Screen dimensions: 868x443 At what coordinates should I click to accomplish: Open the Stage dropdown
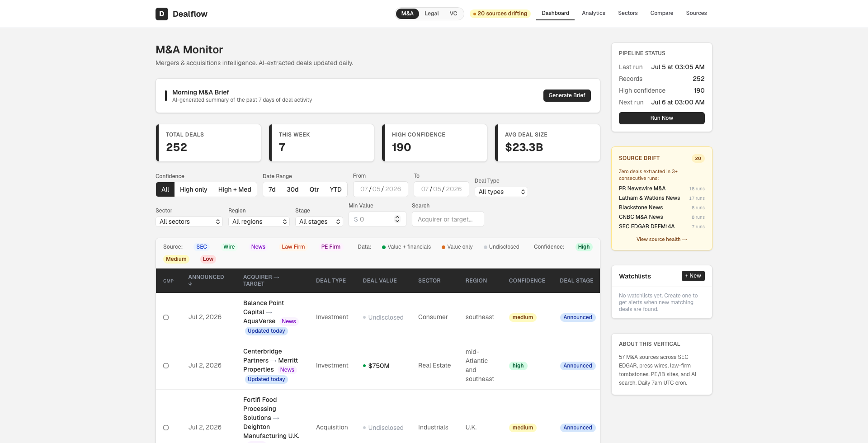tap(319, 221)
